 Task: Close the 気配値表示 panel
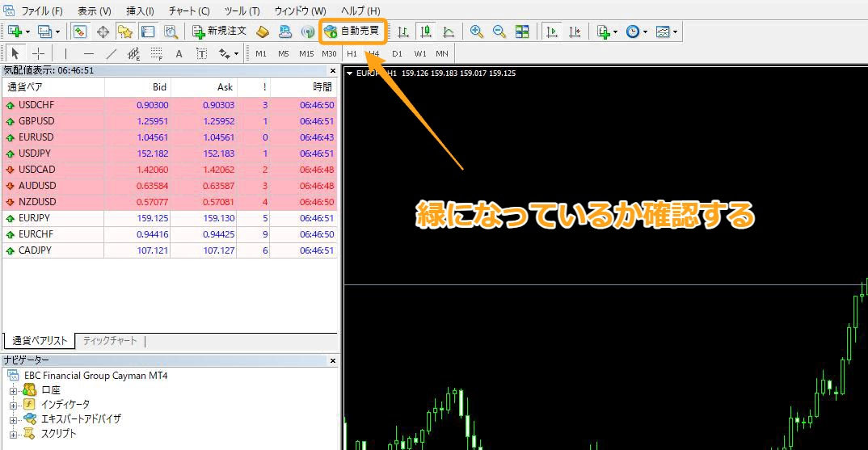[x=333, y=70]
